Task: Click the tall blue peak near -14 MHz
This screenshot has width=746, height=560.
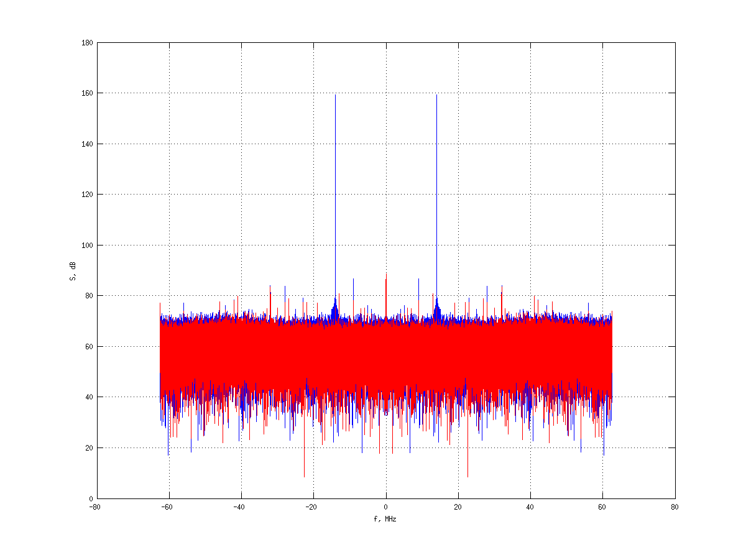Action: (335, 186)
